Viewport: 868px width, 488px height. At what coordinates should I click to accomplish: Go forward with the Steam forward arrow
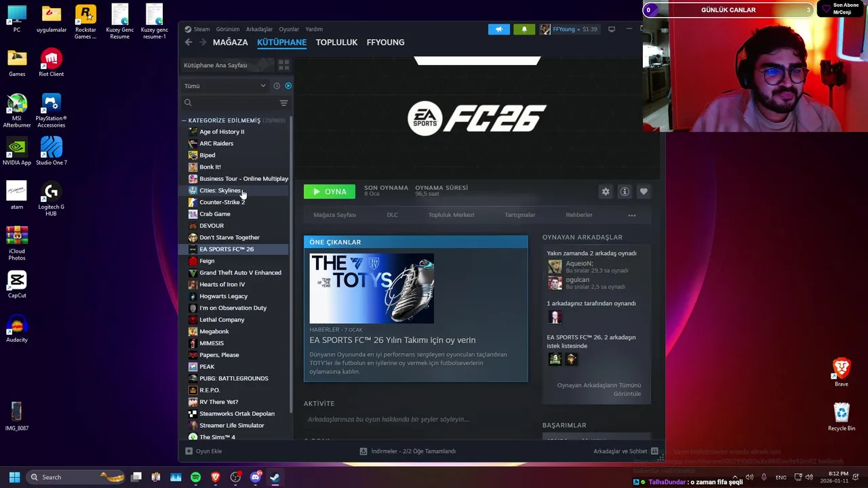point(203,42)
